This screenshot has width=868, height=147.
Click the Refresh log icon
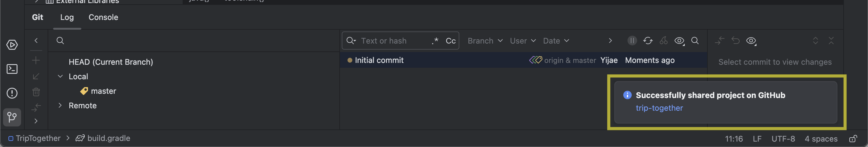648,41
